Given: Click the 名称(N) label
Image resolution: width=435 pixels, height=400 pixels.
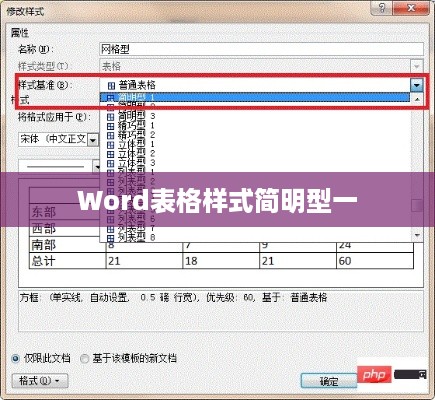Looking at the screenshot, I should (36, 50).
